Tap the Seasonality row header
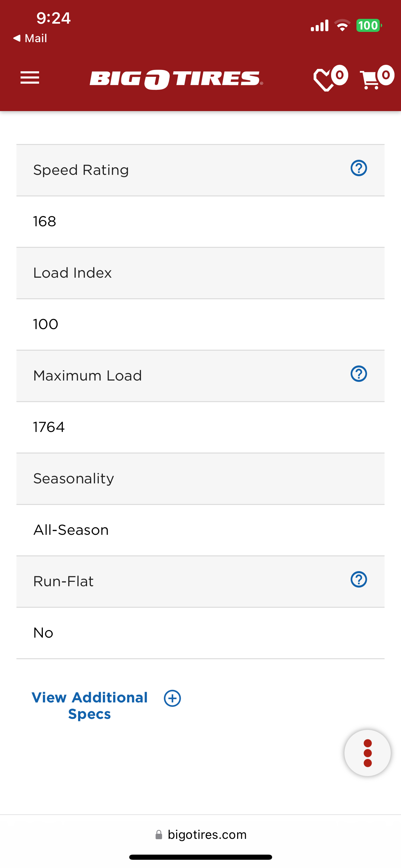 pos(200,479)
